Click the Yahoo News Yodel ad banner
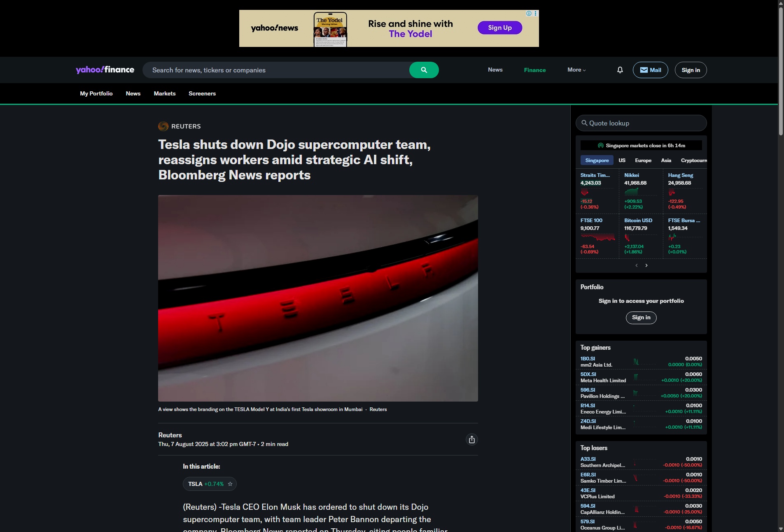The image size is (784, 532). [x=389, y=28]
